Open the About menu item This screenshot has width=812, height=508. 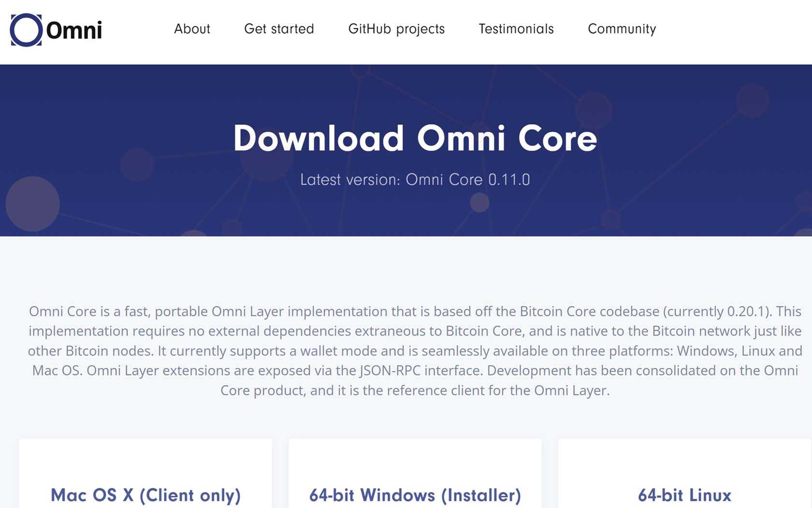tap(192, 29)
